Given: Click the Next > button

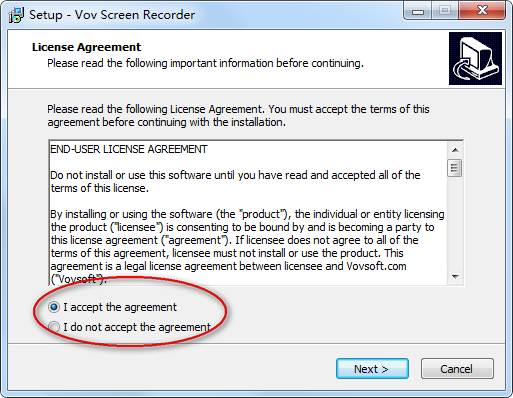Looking at the screenshot, I should [x=372, y=369].
